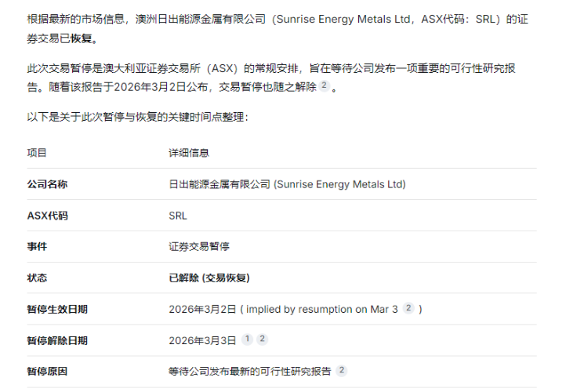This screenshot has height=392, width=566.
Task: Open citation 2 in 暂停原因 row
Action: tap(341, 371)
